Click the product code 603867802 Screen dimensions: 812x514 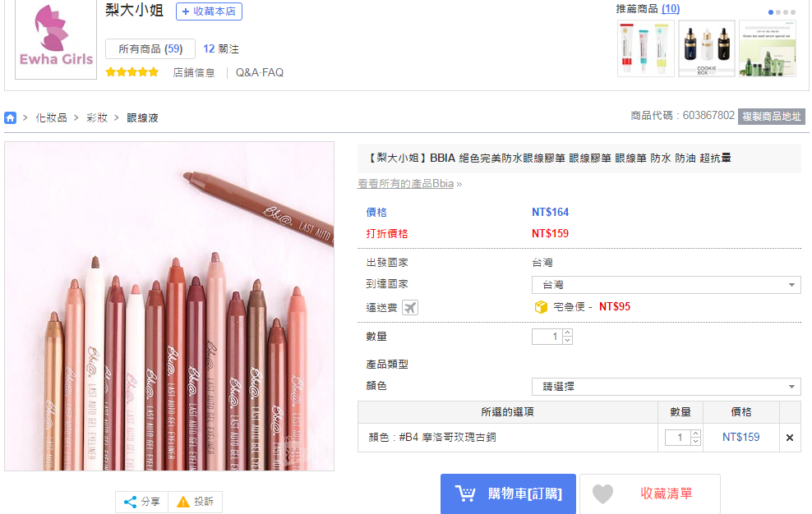[708, 116]
